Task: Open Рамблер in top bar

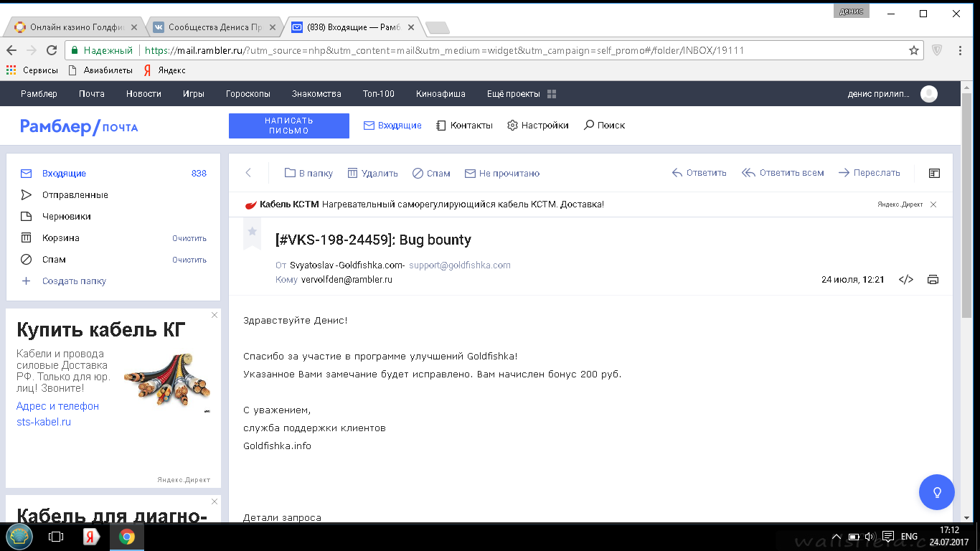Action: coord(39,94)
